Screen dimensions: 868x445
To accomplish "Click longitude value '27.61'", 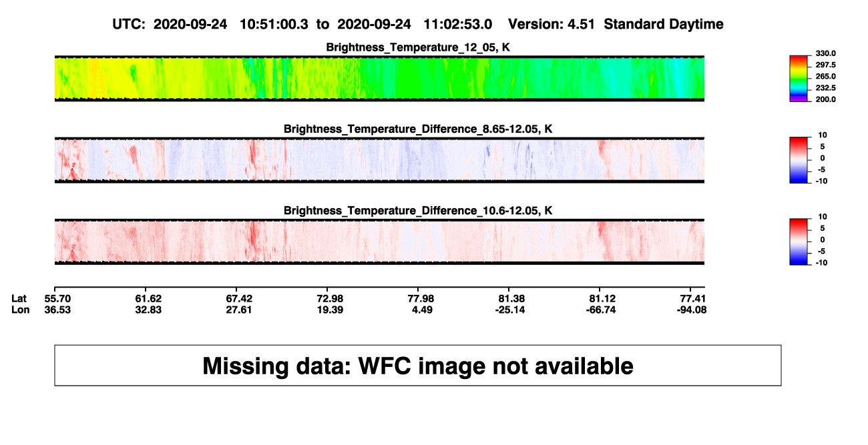I will [239, 310].
